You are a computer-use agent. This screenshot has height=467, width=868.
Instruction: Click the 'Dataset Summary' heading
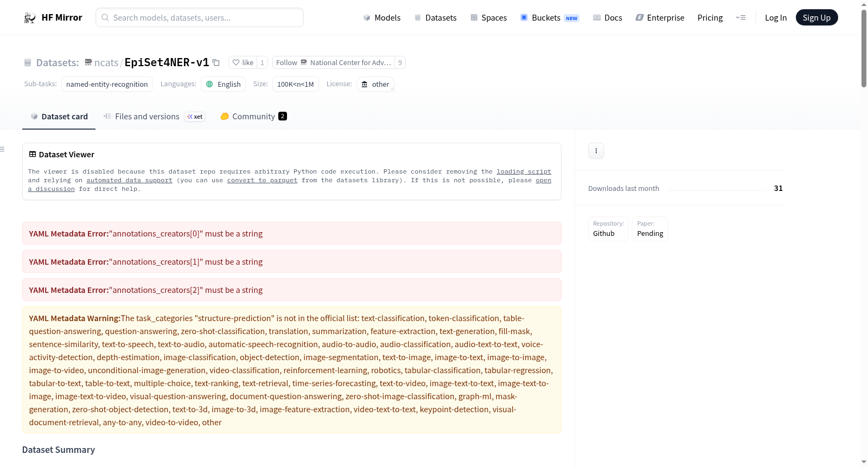(x=59, y=450)
